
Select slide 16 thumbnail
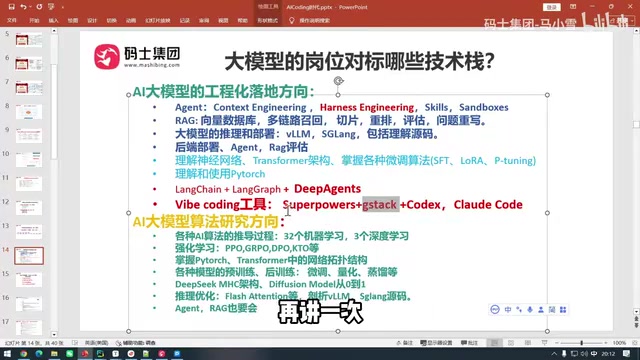[x=29, y=304]
